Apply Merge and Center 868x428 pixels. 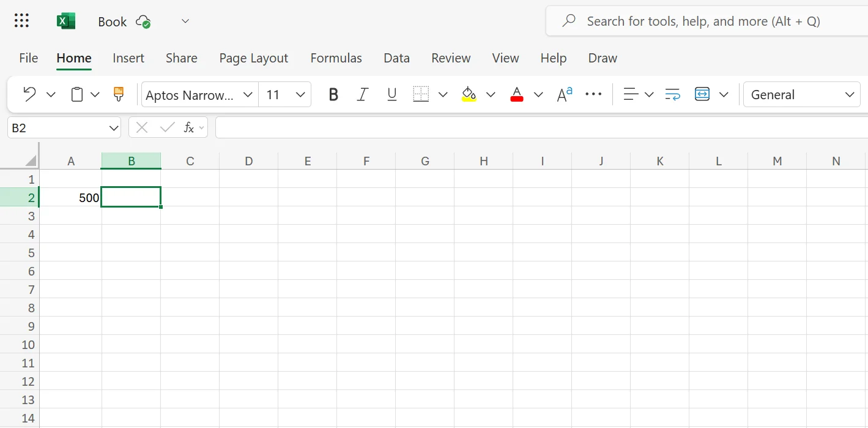pyautogui.click(x=702, y=94)
